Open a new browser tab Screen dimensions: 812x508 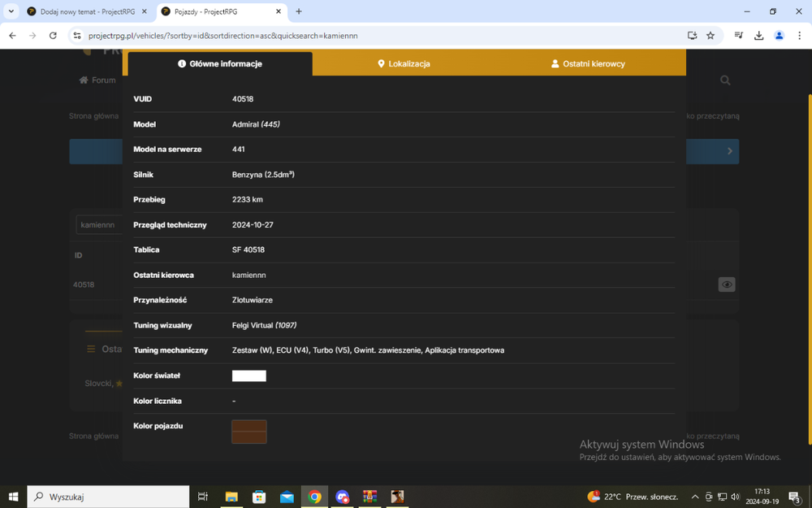click(x=299, y=11)
